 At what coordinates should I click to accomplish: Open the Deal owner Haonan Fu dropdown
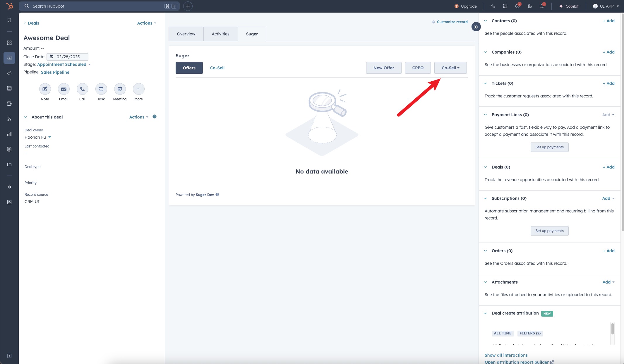pyautogui.click(x=38, y=137)
